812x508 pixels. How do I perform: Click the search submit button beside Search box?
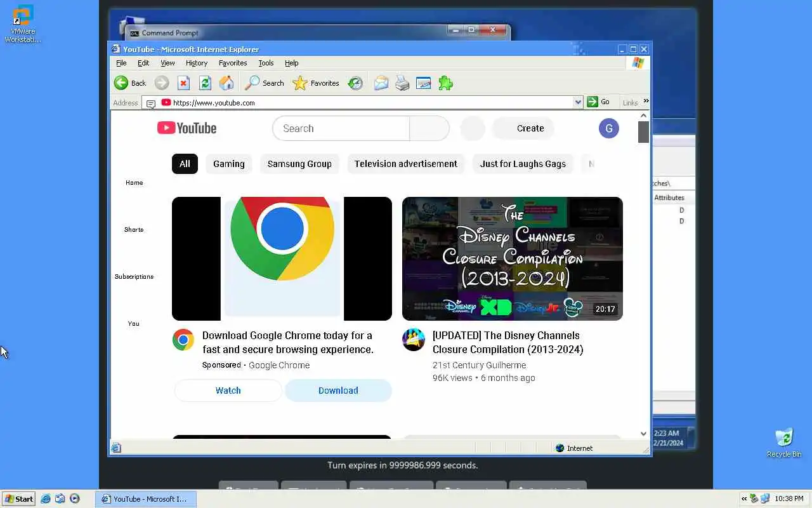point(429,128)
